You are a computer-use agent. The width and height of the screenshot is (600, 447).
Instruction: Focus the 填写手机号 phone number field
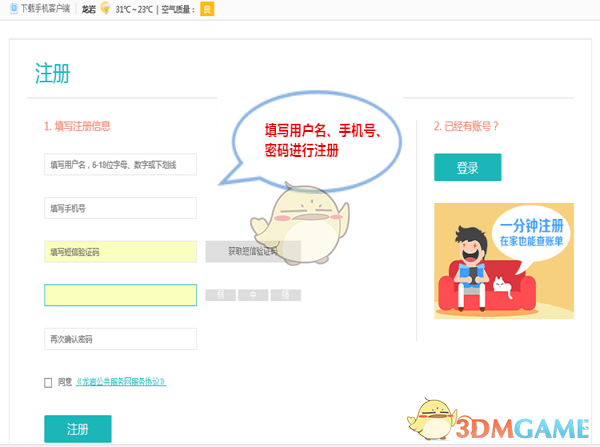[x=121, y=208]
